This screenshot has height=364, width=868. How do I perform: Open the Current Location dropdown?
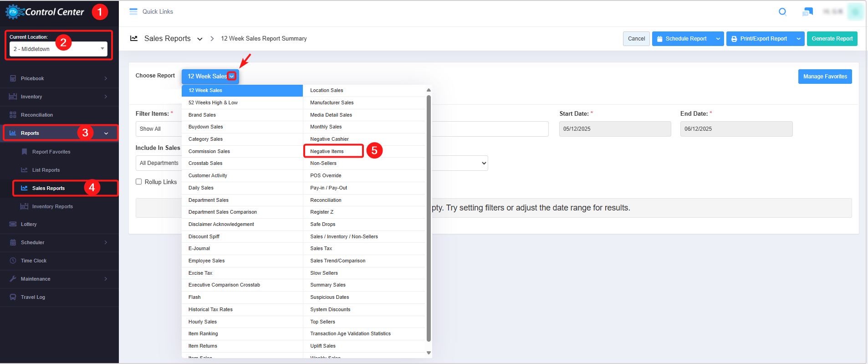coord(58,49)
